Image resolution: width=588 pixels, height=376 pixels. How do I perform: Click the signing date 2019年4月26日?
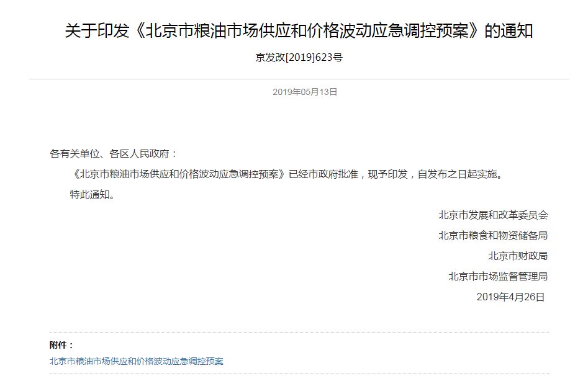coord(511,297)
